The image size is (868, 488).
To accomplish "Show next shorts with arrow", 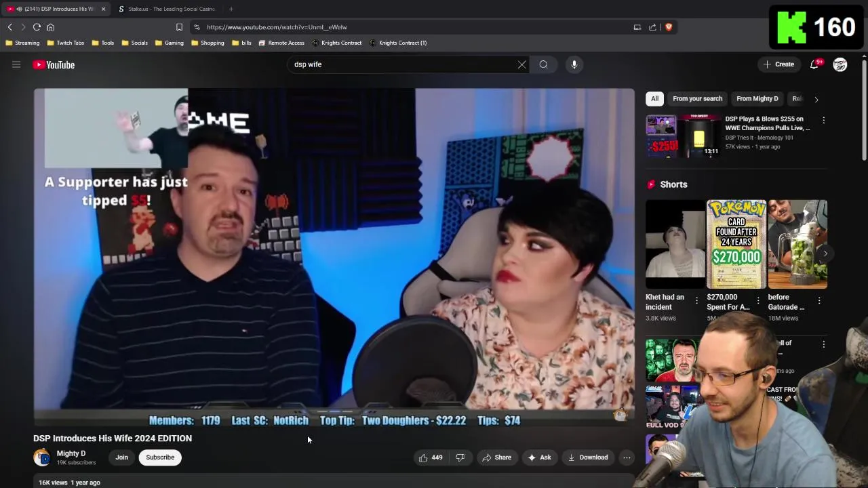I will point(825,253).
